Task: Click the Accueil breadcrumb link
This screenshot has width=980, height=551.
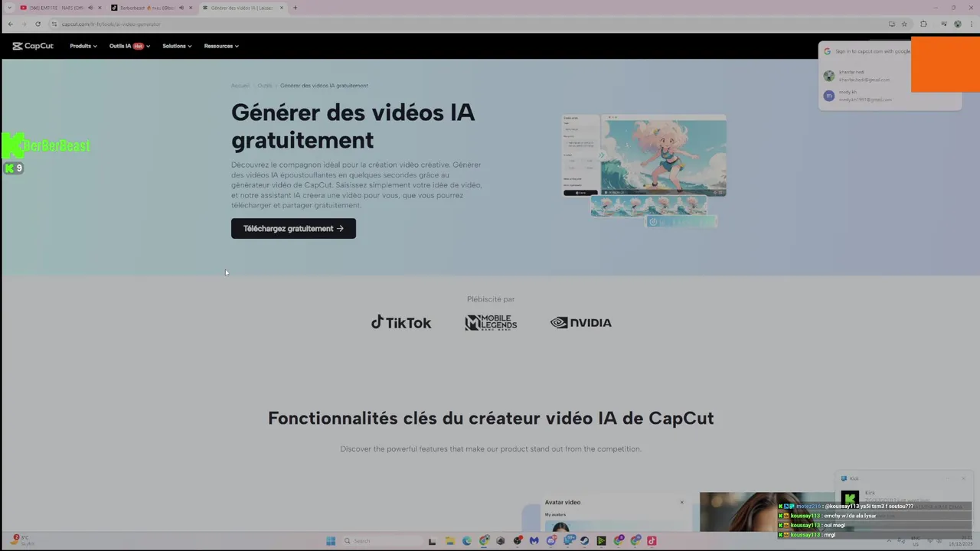Action: coord(240,86)
